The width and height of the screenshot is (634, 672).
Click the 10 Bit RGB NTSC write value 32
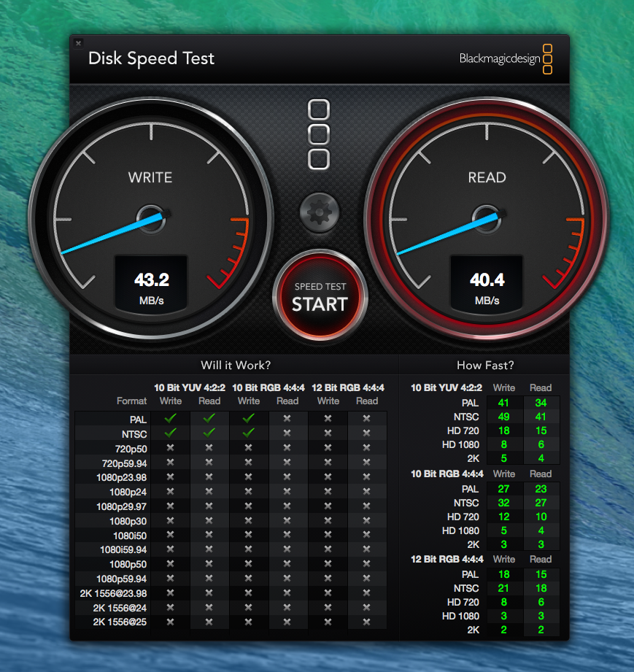[x=503, y=503]
